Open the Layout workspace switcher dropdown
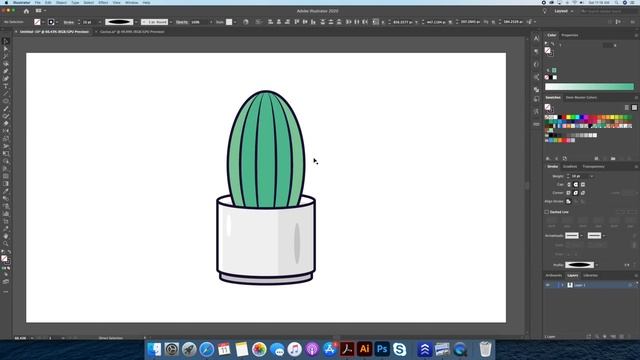 (x=564, y=11)
